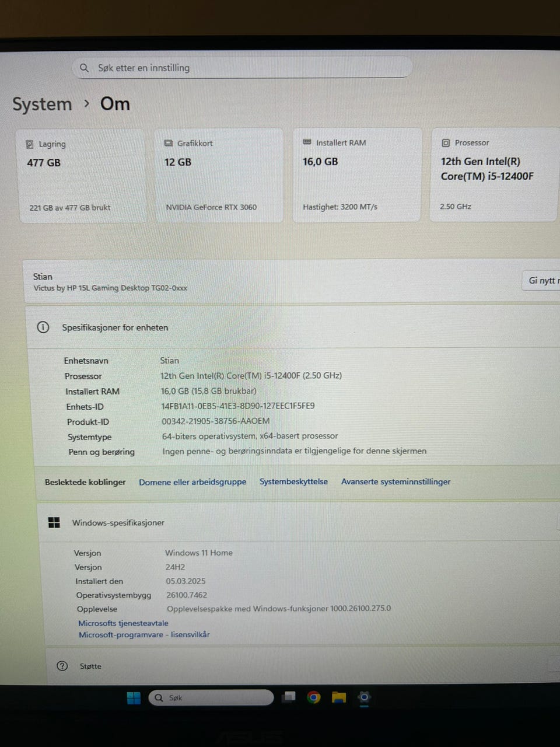Open the Lagring card showing 477 GB

pos(82,176)
